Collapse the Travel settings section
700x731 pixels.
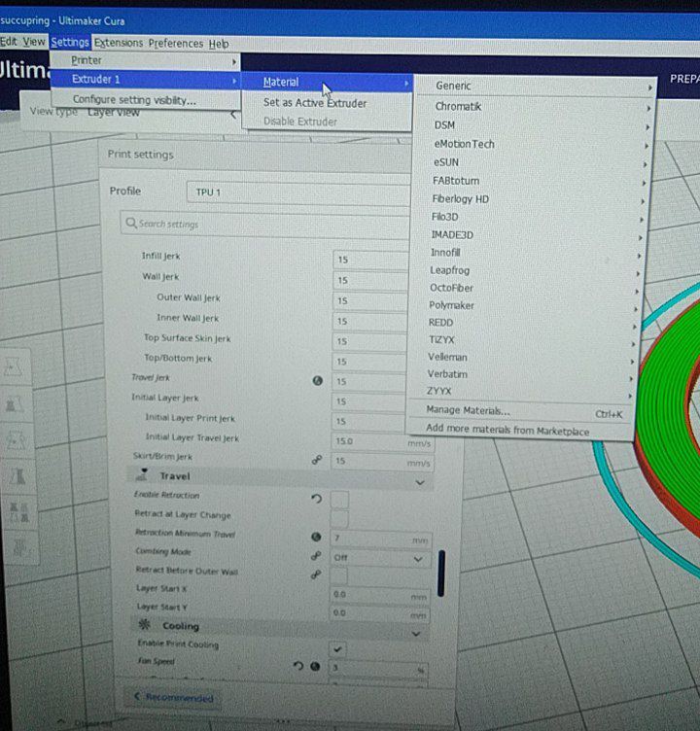pos(281,477)
